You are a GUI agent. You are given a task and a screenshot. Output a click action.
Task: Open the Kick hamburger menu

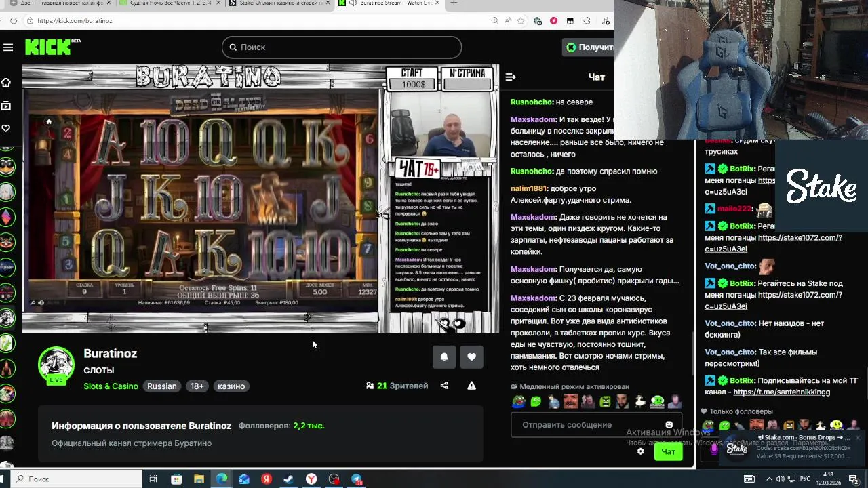8,47
